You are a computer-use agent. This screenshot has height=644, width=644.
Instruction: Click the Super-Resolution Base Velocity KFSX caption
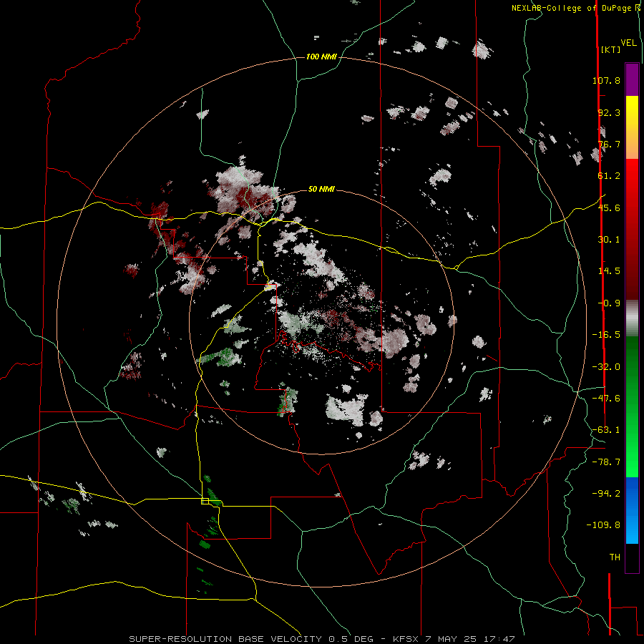pyautogui.click(x=321, y=639)
